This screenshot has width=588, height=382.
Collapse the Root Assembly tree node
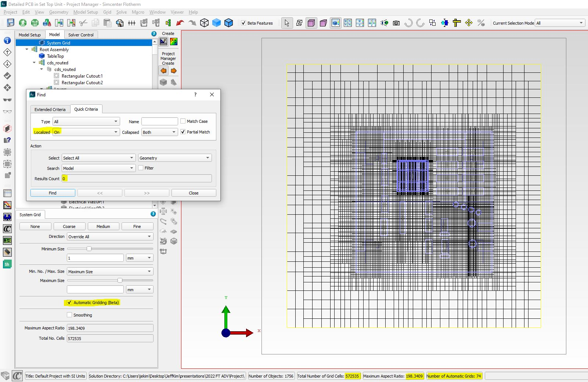point(27,49)
